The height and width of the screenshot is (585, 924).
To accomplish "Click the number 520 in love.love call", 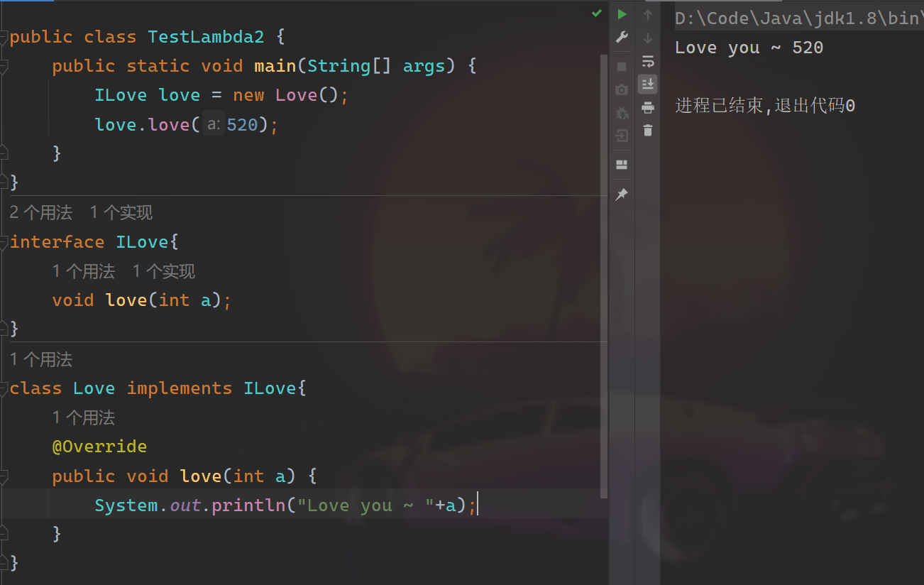I will click(242, 125).
